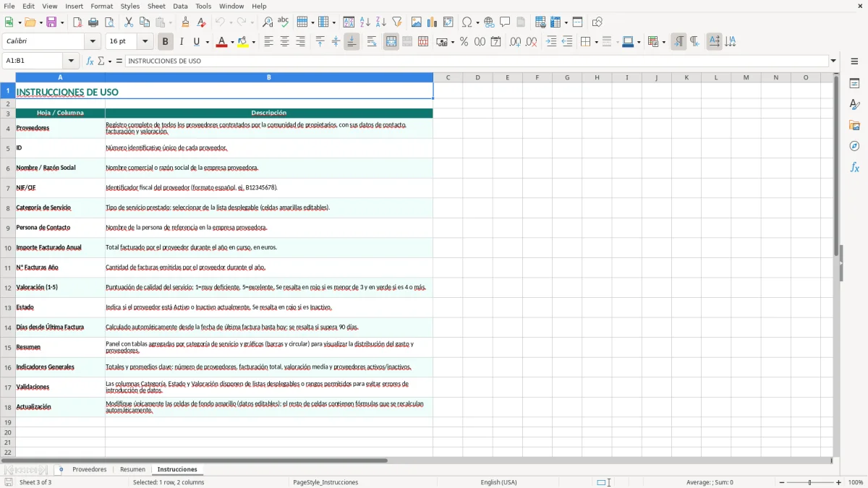Open sidebar Navigator compass icon
This screenshot has height=488, width=868.
855,147
